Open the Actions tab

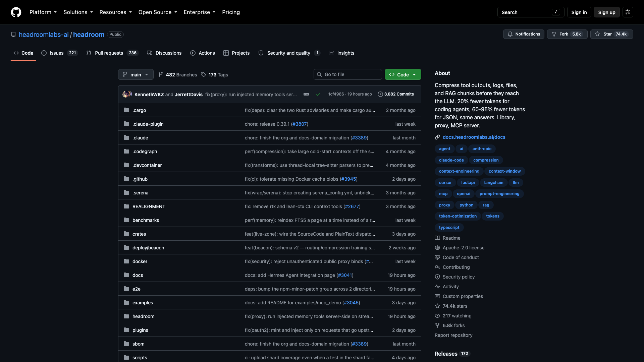click(203, 53)
